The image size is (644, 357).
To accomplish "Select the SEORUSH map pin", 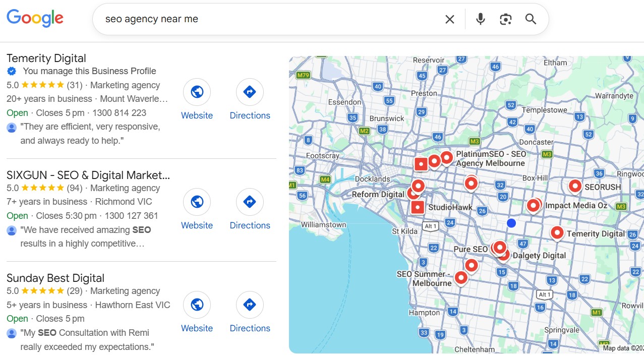I will click(575, 186).
